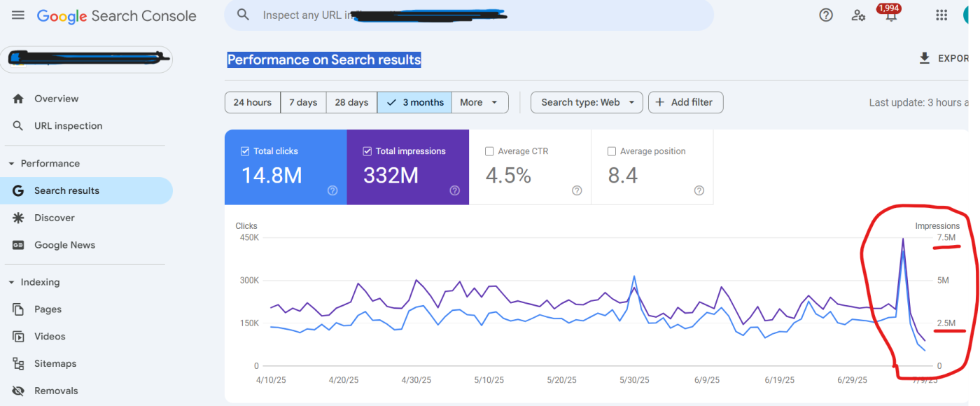
Task: Click help icon on Average position card
Action: click(x=699, y=190)
